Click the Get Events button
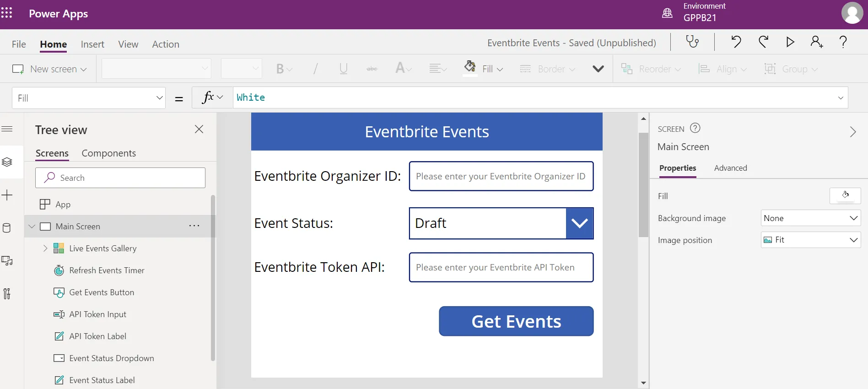 pyautogui.click(x=516, y=321)
